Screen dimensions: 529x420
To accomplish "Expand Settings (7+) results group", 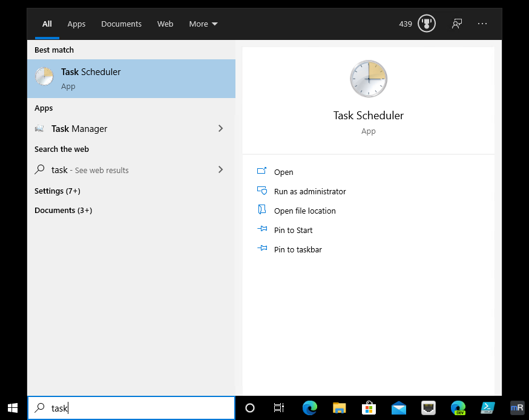I will click(x=57, y=191).
